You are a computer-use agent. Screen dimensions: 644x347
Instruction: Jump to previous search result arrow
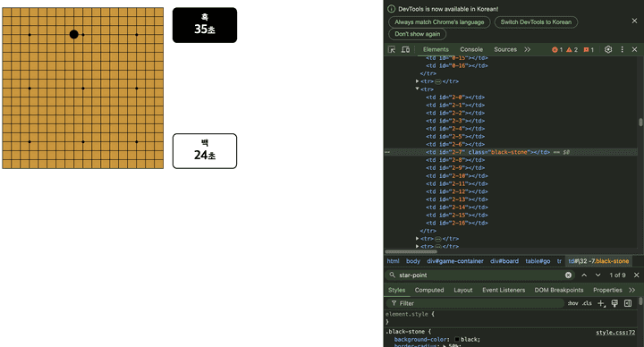(x=584, y=275)
